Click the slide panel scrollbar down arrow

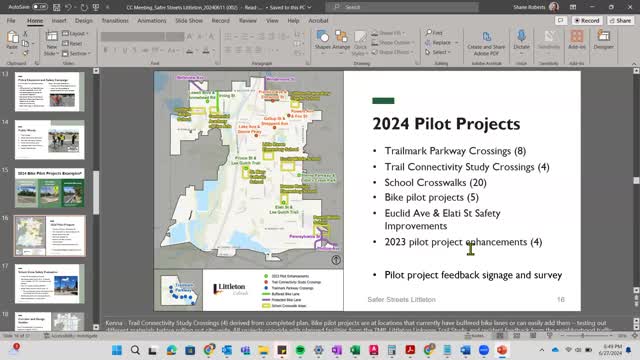[96, 327]
